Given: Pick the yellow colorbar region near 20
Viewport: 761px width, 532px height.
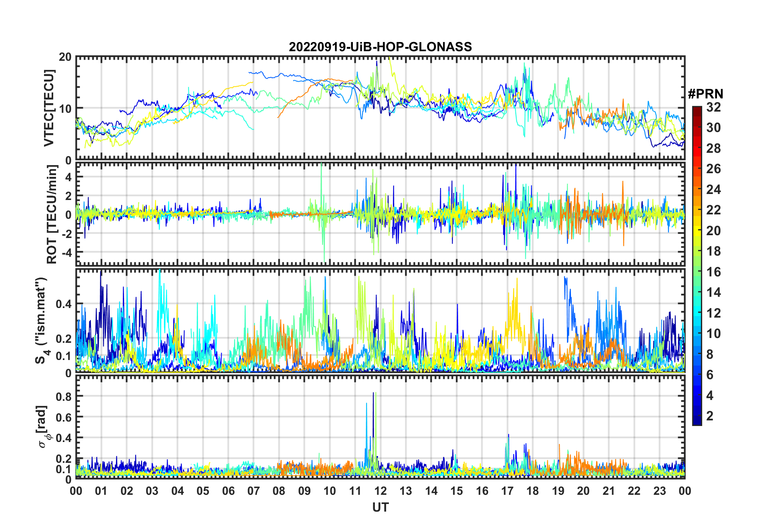Looking at the screenshot, I should [697, 230].
